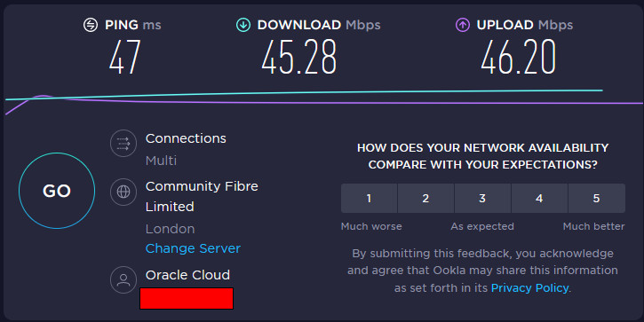Click the red redacted box under Oracle Cloud
Image resolution: width=644 pixels, height=322 pixels.
[x=187, y=298]
